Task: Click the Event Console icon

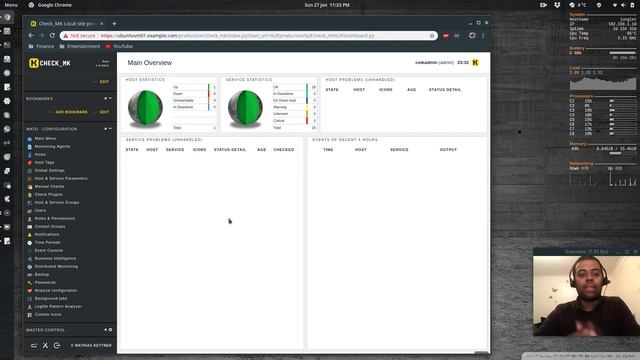Action: [29, 251]
